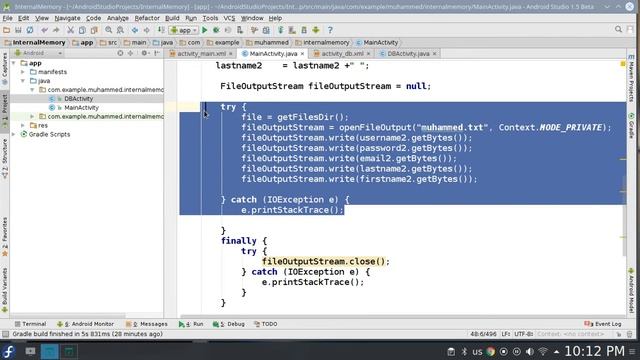
Task: Open the Debug tool window
Action: (229, 324)
